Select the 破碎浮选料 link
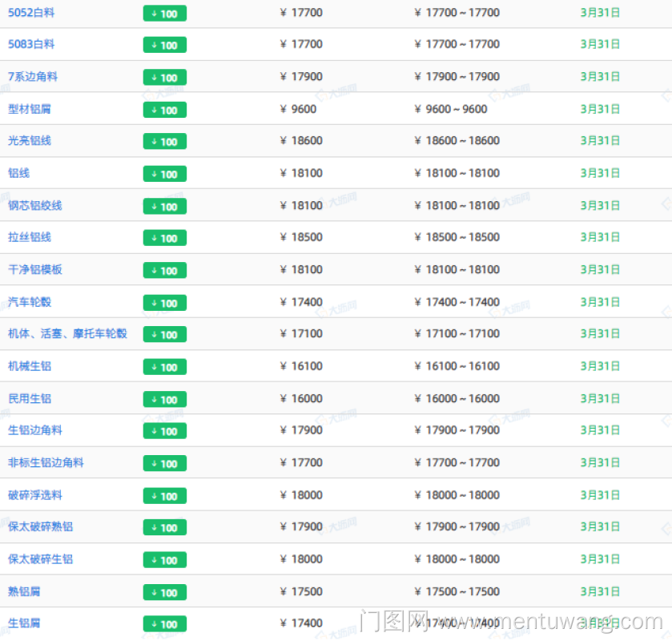 [35, 495]
